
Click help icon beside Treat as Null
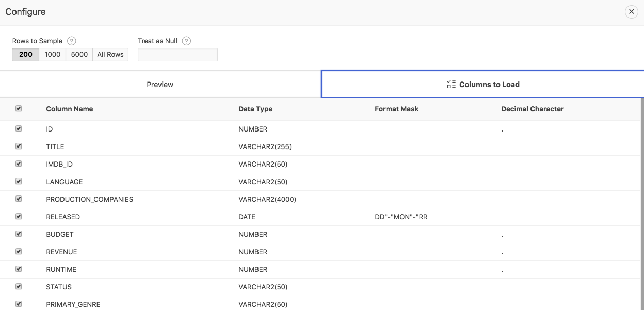click(x=187, y=41)
